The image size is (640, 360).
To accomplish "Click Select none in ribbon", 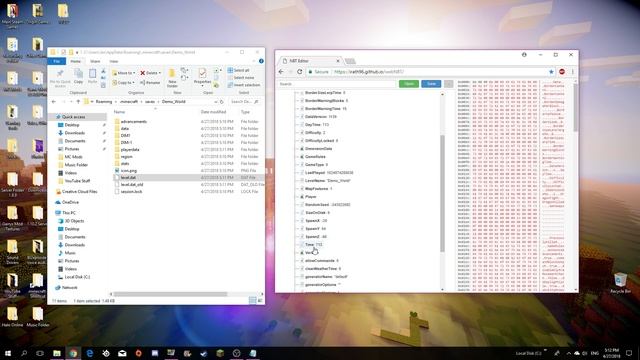I will coord(241,78).
